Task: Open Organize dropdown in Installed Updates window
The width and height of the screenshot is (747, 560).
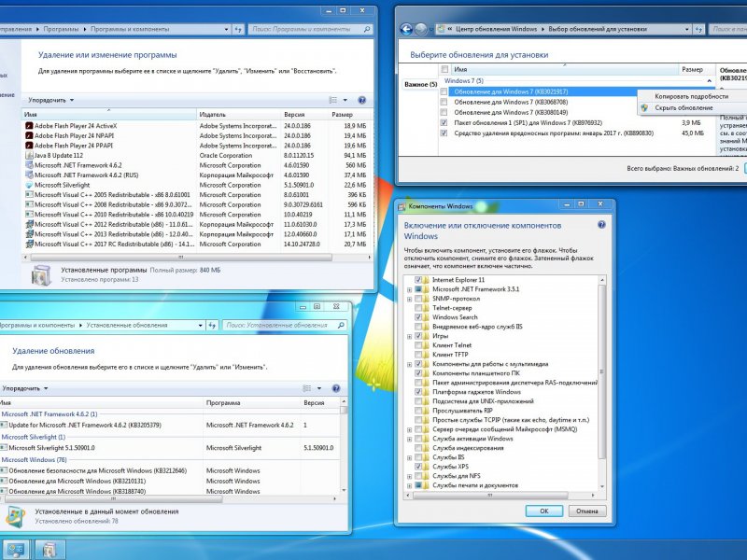Action: [25, 388]
